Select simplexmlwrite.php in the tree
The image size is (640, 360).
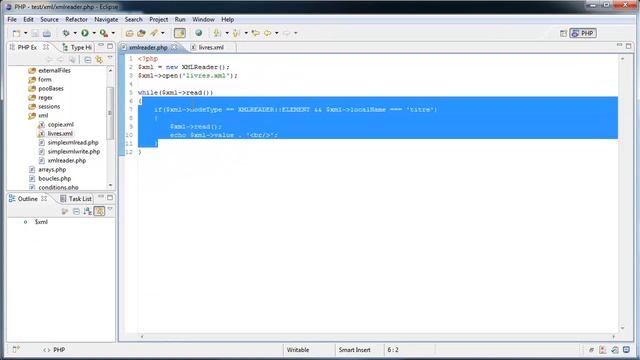(73, 151)
